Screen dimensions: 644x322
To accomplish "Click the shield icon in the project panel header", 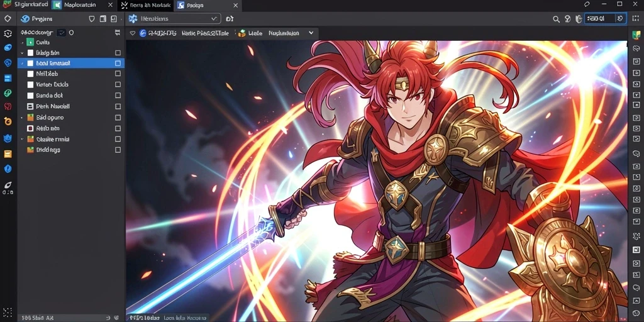I will [x=92, y=19].
